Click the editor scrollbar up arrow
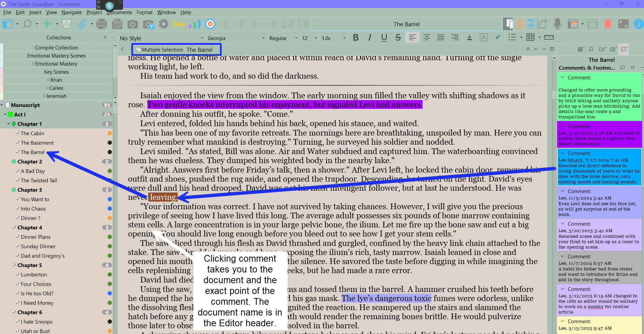Screen dimensions: 644x334 click(x=554, y=58)
